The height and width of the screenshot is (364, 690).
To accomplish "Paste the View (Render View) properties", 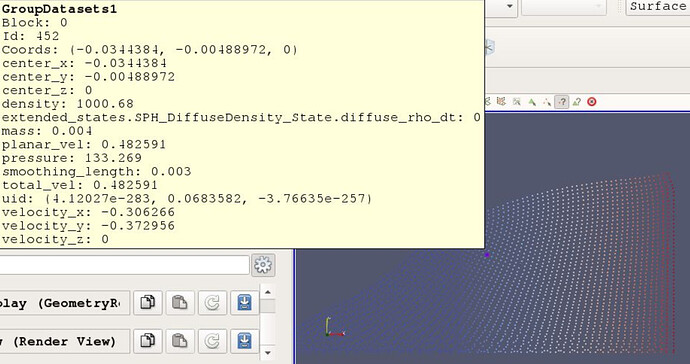I will [180, 341].
